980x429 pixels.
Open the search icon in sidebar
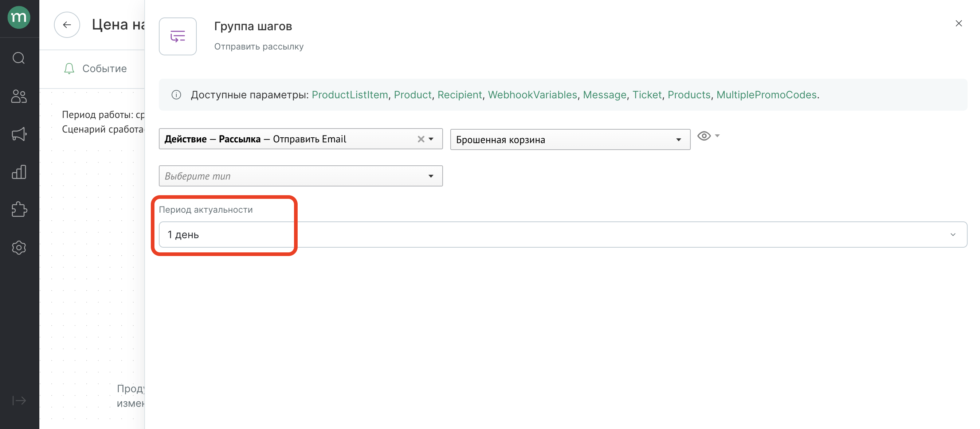coord(19,58)
